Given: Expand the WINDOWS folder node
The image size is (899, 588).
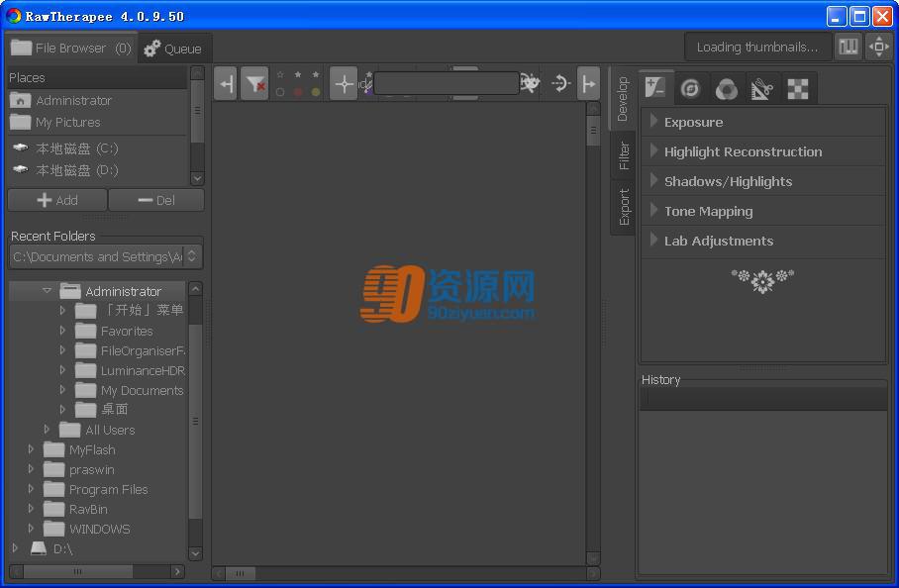Looking at the screenshot, I should click(x=31, y=529).
